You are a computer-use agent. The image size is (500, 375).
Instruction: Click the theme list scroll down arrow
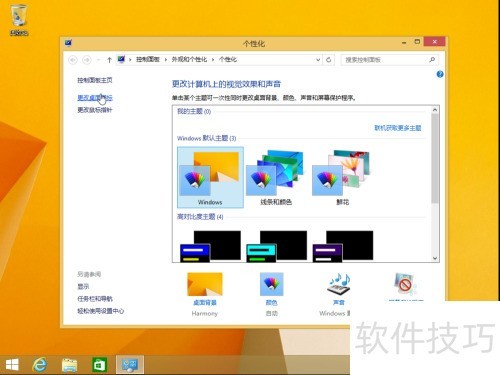coord(435,258)
